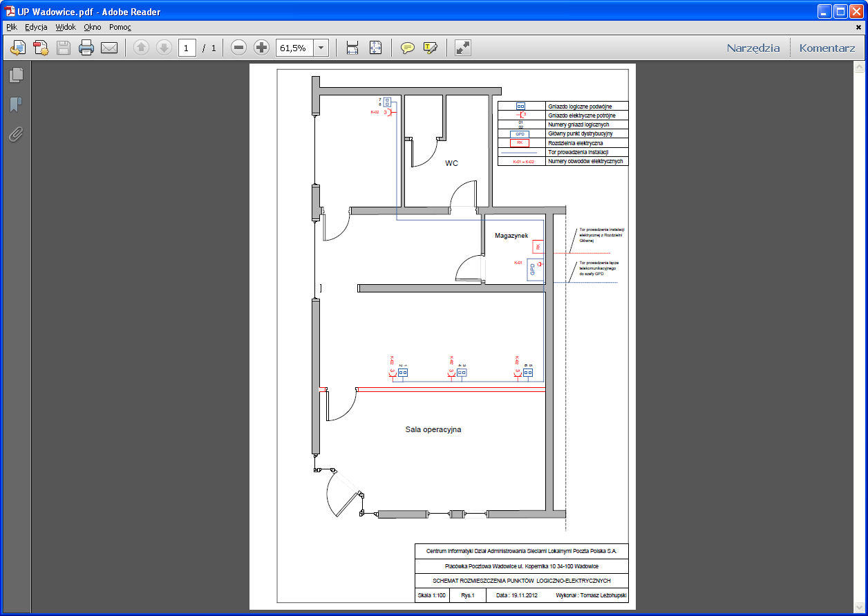Click 'Wykonał : Tomasz Leżohupski' text

tap(592, 595)
